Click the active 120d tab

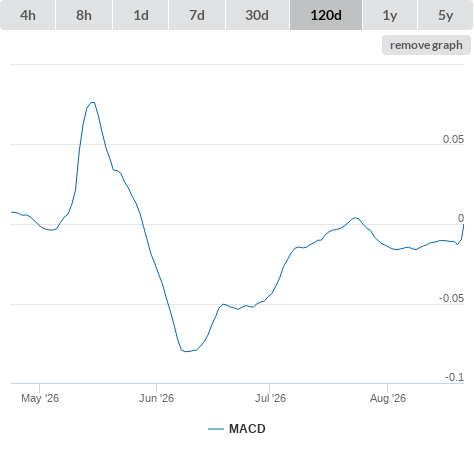pos(326,15)
